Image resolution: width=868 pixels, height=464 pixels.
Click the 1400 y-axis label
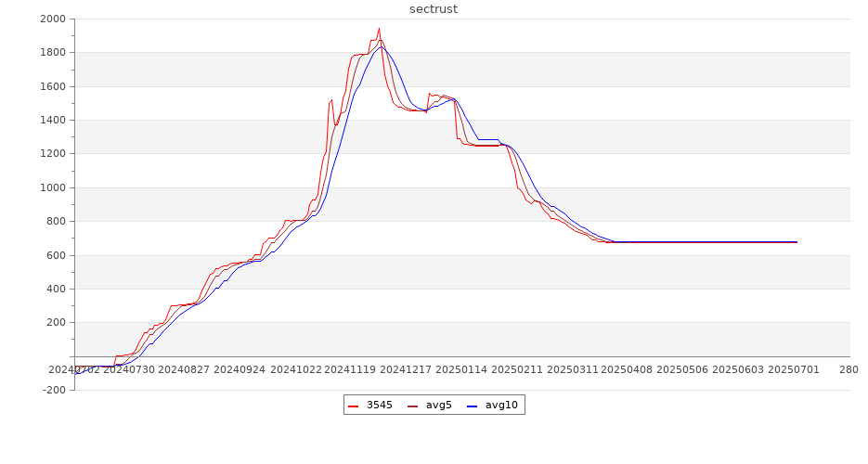pos(52,121)
